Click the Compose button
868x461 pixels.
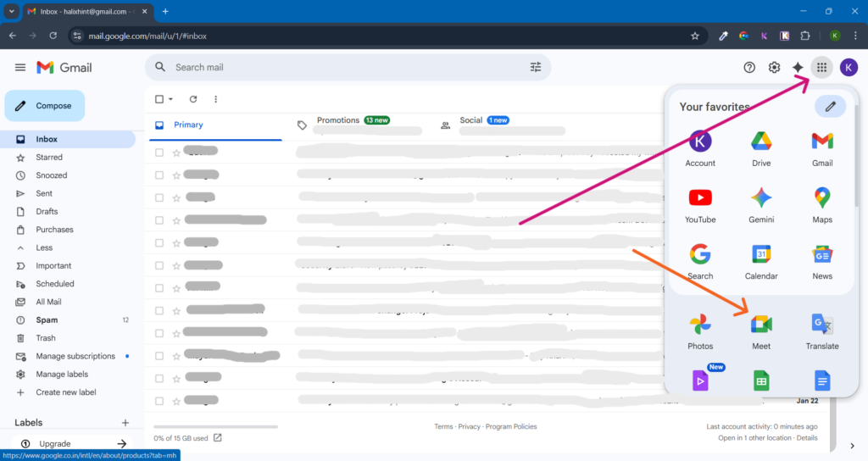45,106
